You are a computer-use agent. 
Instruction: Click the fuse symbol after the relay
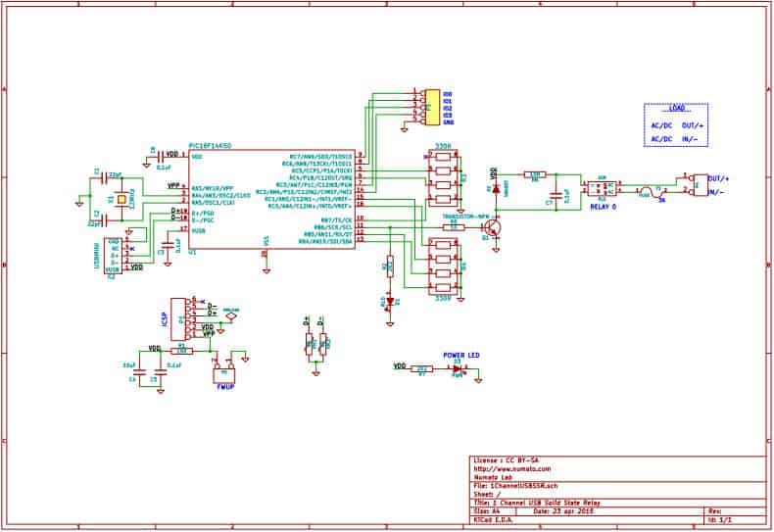pyautogui.click(x=649, y=191)
